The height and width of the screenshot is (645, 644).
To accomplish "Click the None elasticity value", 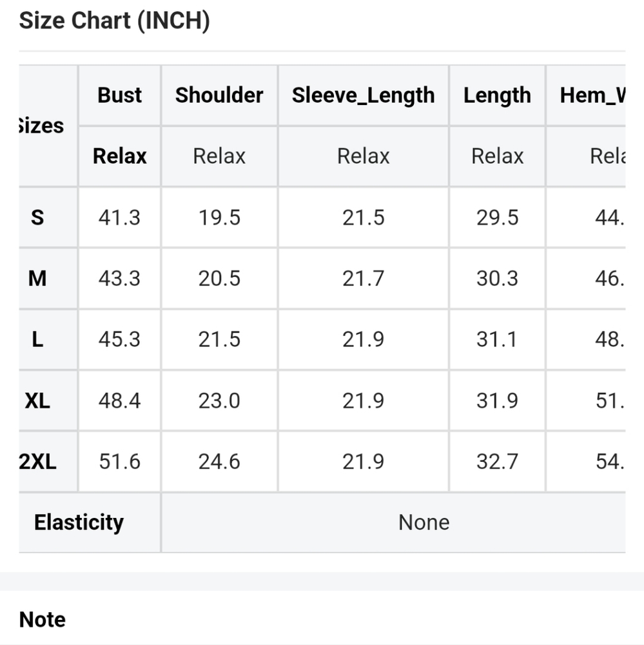I will tap(424, 522).
